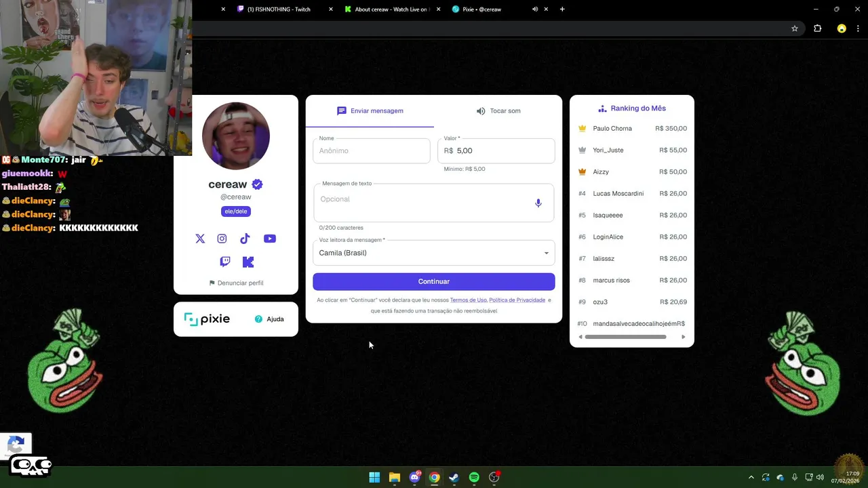Click marcus risos ranking row
Screen dimensions: 868x488
tap(632, 280)
